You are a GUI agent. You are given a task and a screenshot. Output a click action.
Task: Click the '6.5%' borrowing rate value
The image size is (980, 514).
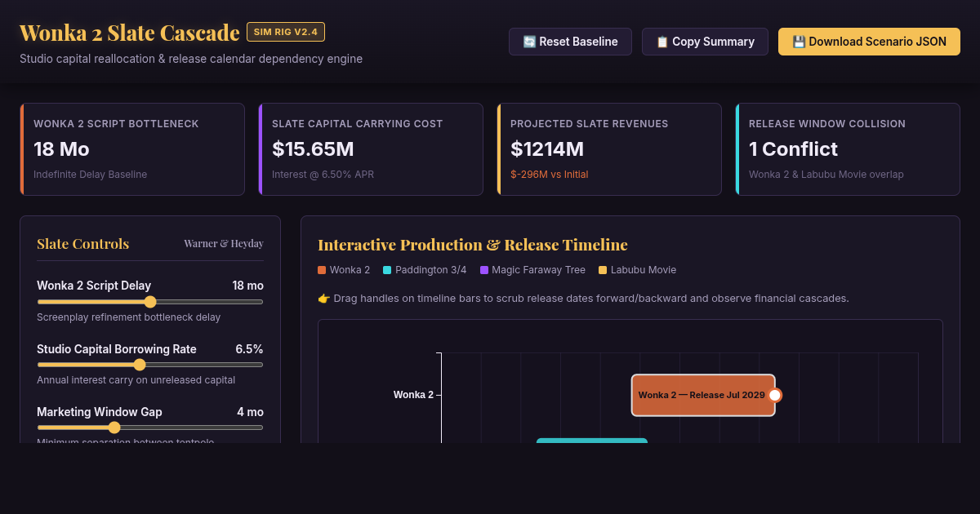tap(249, 349)
